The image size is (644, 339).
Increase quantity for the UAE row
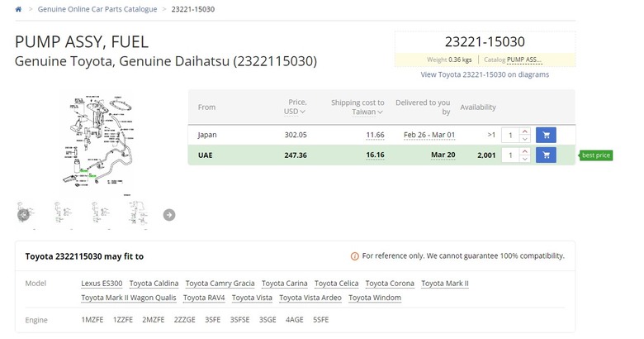pos(524,151)
